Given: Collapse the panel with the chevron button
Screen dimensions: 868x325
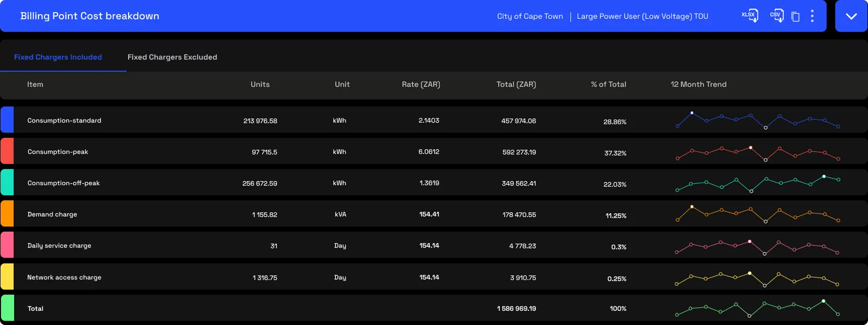Looking at the screenshot, I should click(x=851, y=16).
